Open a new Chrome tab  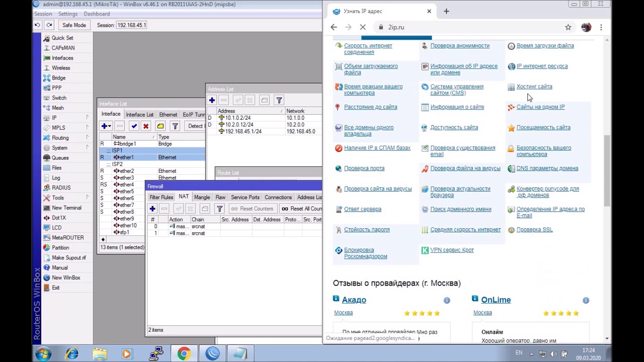point(446,11)
